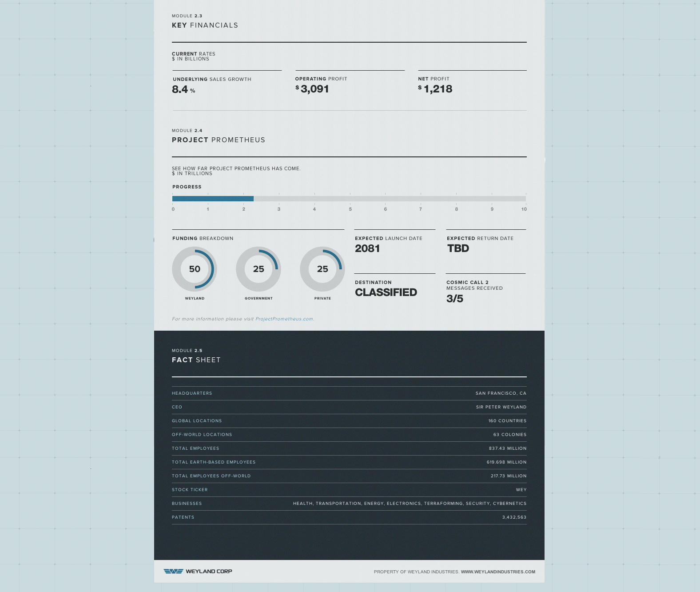Click the Project Prometheus progress bar
The width and height of the screenshot is (700, 592).
click(x=349, y=199)
